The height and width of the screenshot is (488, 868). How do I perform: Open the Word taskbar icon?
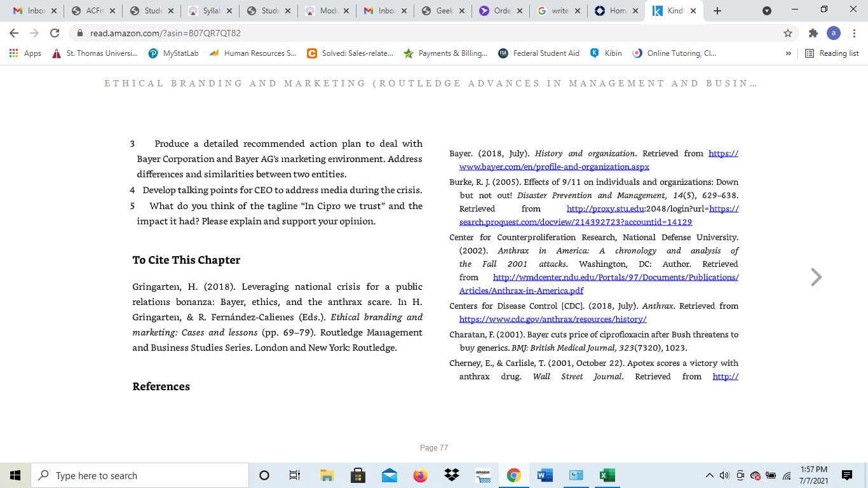[545, 475]
